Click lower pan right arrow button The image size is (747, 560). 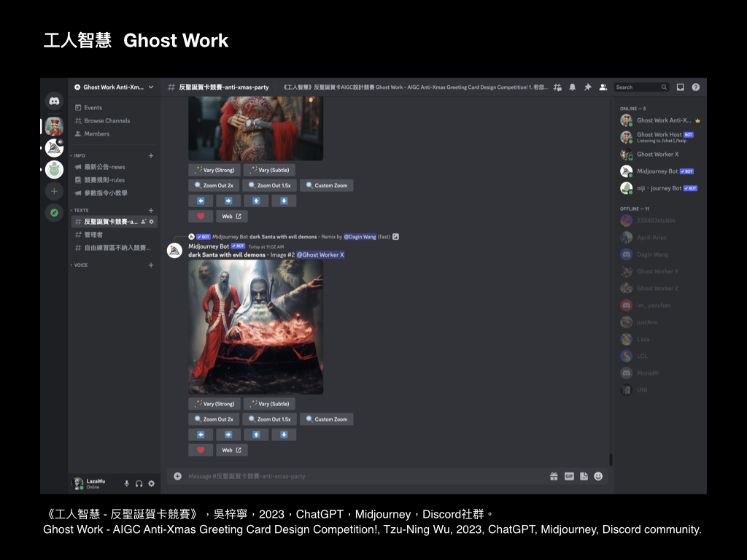[228, 435]
